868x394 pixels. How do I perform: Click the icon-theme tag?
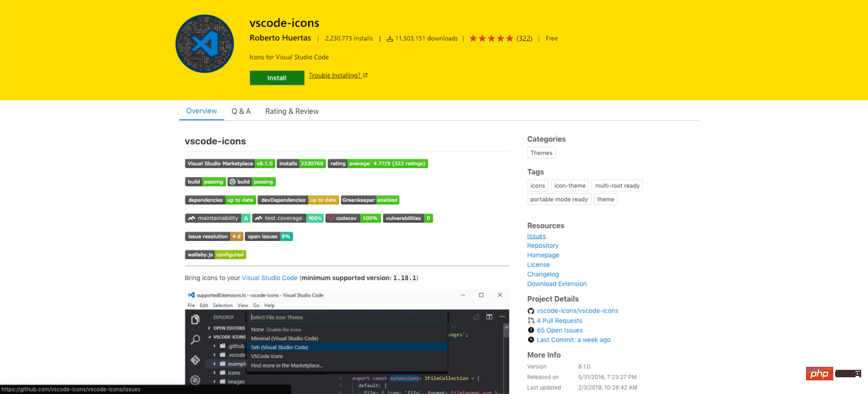[x=570, y=186]
